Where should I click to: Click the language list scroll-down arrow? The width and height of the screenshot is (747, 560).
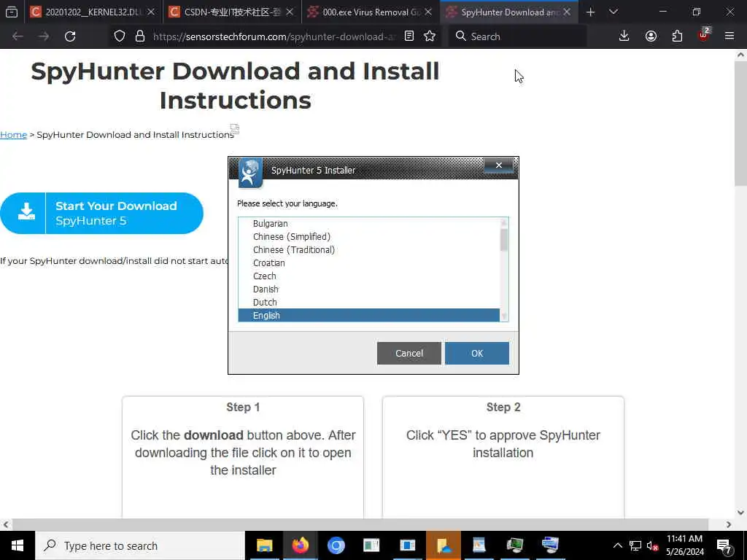click(504, 316)
